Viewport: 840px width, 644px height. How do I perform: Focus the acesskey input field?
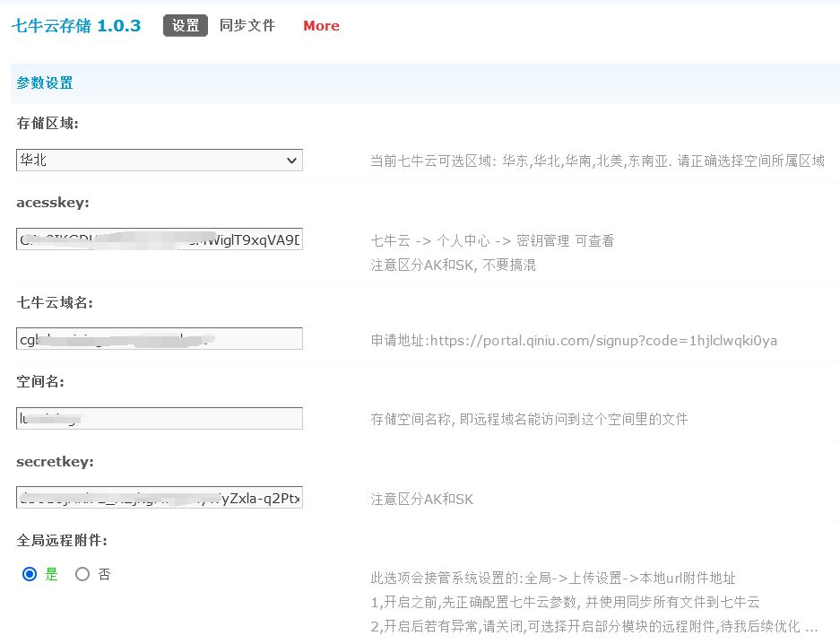pyautogui.click(x=159, y=239)
